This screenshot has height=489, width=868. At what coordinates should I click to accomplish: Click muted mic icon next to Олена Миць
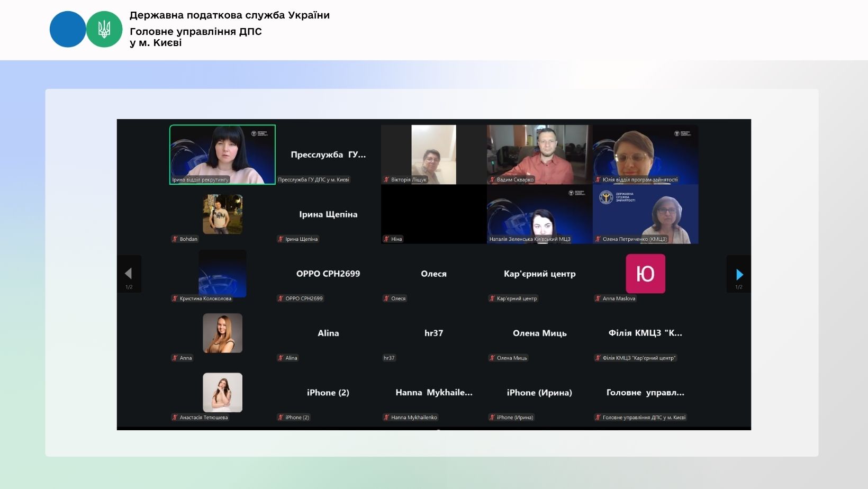tap(492, 358)
